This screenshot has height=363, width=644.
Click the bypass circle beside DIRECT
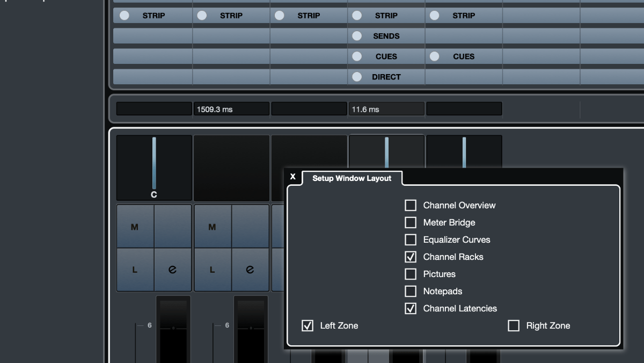pyautogui.click(x=357, y=77)
